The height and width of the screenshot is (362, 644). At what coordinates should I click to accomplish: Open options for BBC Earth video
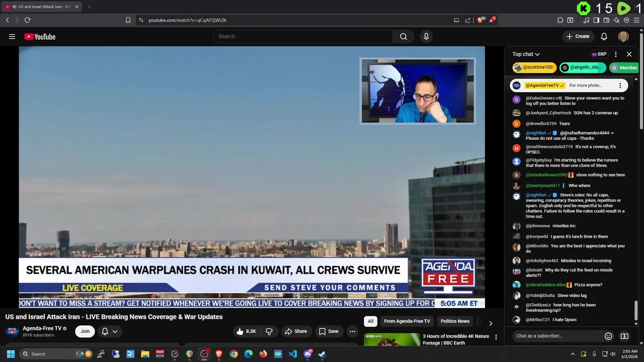(496, 337)
